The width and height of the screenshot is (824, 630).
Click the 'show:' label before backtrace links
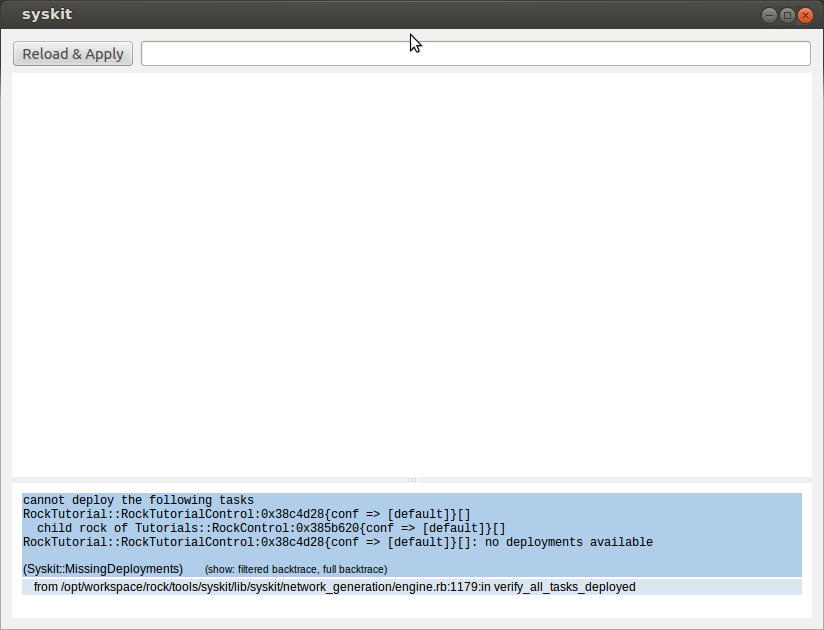pos(219,569)
